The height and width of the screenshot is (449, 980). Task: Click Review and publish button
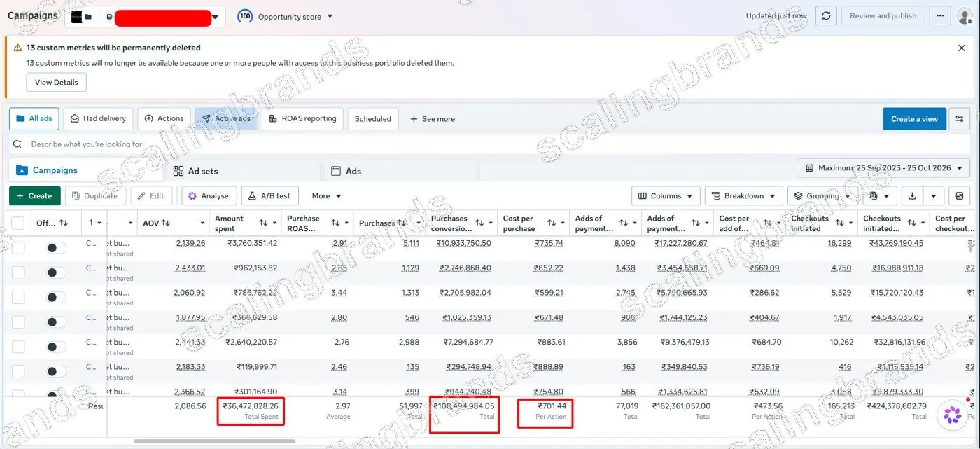click(x=883, y=15)
